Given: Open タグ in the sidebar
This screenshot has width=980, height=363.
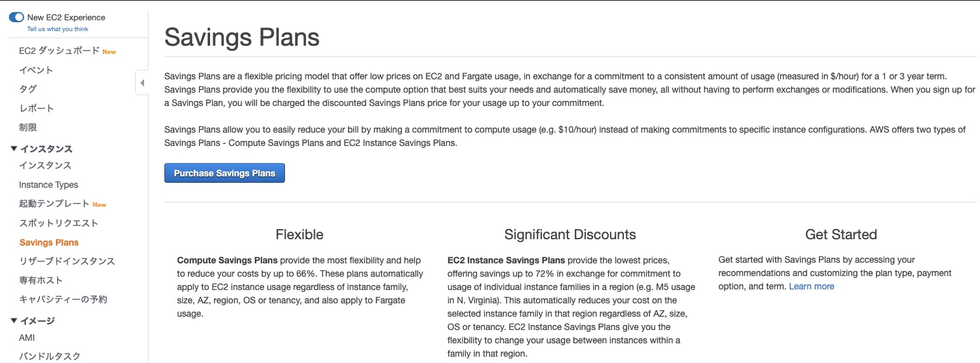Looking at the screenshot, I should [28, 89].
